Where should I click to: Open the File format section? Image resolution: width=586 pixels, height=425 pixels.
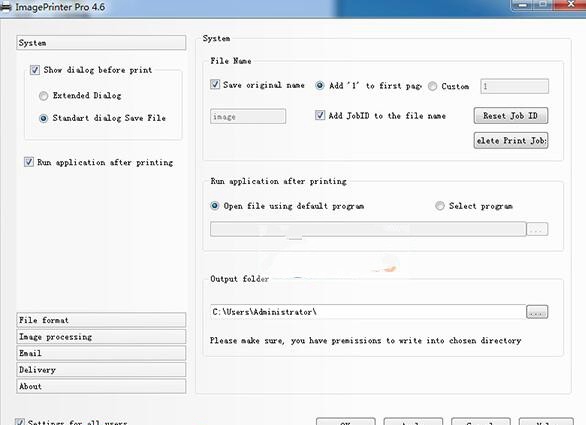click(101, 320)
